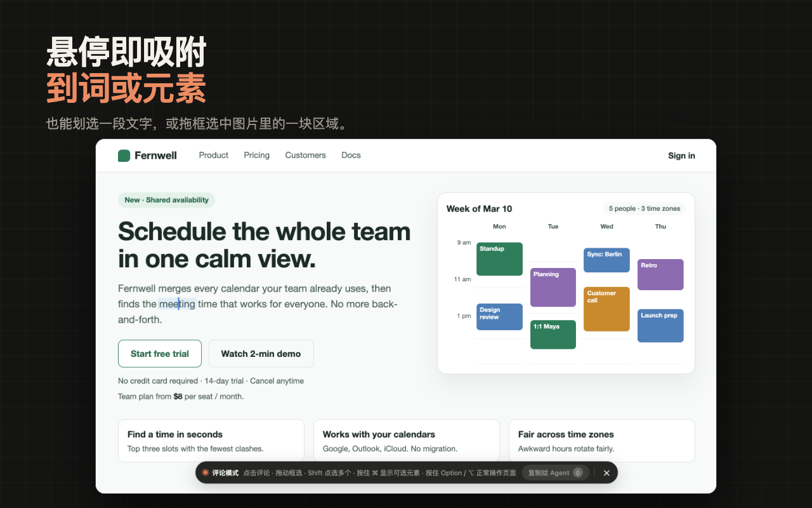812x508 pixels.
Task: Click the 11 am time label
Action: pos(462,279)
